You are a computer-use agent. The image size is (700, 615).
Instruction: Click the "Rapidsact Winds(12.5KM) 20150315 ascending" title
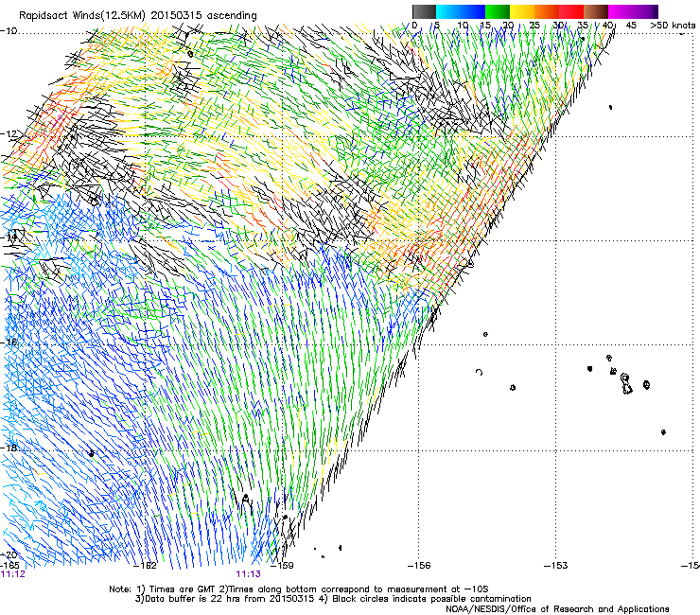click(x=138, y=16)
